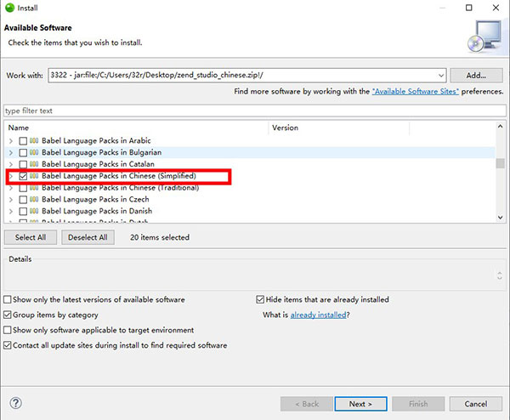Click the Babel Arabic language pack icon

pyautogui.click(x=34, y=140)
